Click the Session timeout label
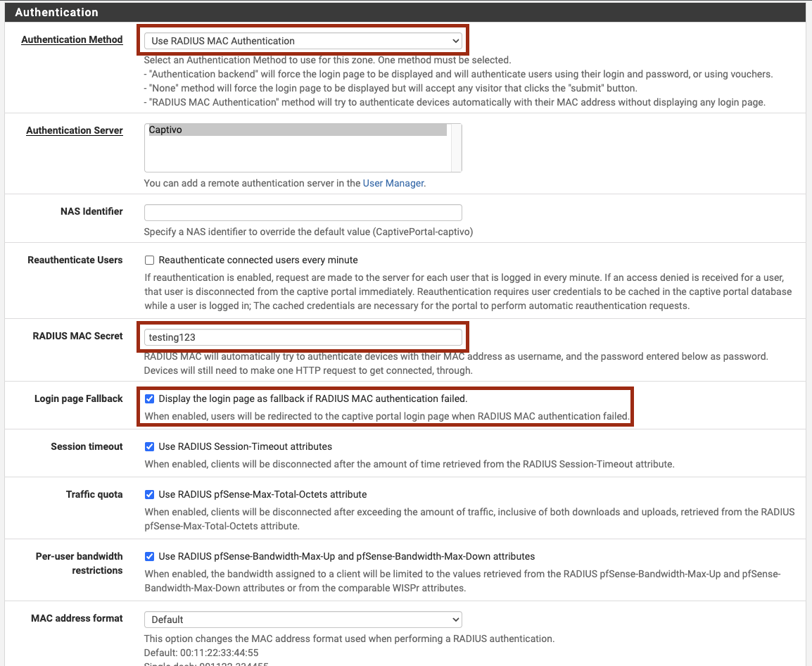The image size is (812, 666). point(87,446)
